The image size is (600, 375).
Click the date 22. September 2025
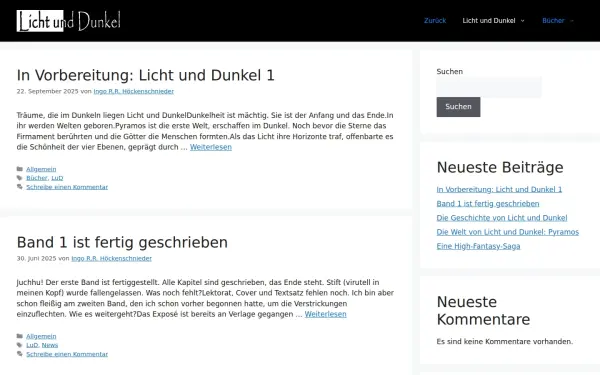click(47, 91)
